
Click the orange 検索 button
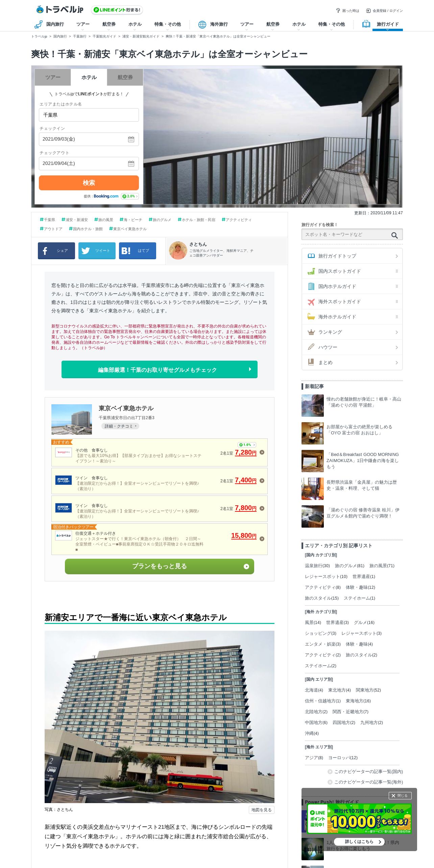point(89,183)
